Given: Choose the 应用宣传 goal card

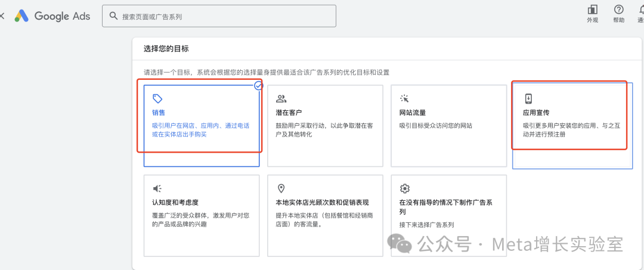Looking at the screenshot, I should (571, 125).
